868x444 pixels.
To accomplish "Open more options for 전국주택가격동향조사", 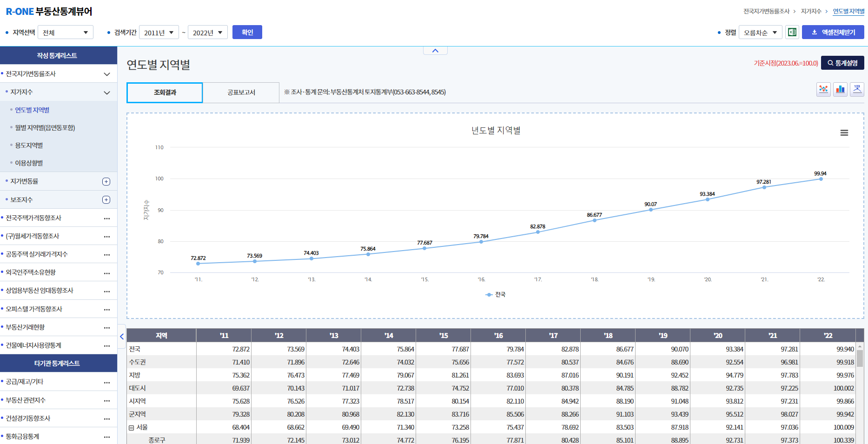I will coord(107,218).
